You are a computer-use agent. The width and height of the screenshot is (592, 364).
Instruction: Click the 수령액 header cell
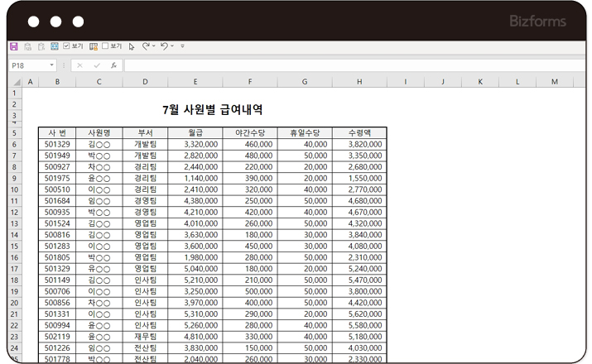359,132
